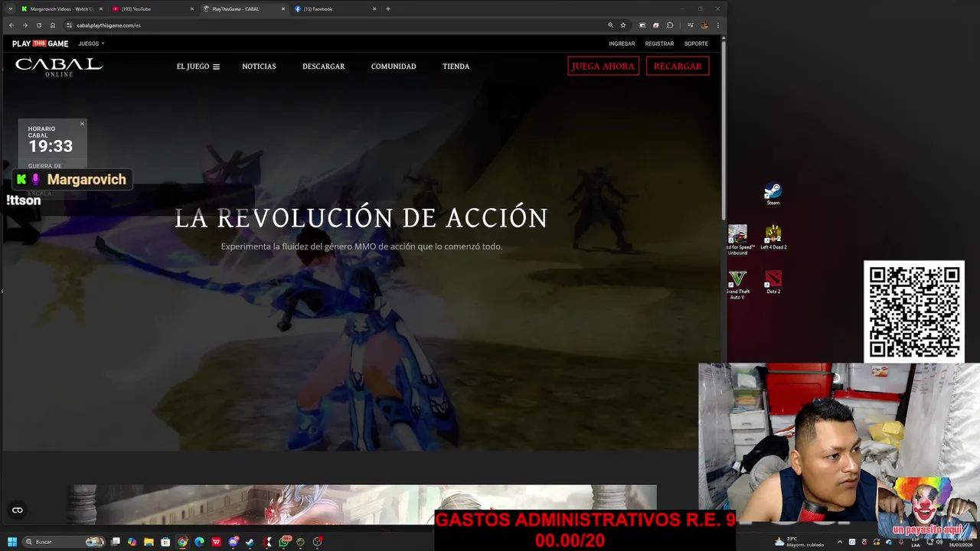Click the CABAL Online logo
Screen dimensions: 980x551
(59, 67)
